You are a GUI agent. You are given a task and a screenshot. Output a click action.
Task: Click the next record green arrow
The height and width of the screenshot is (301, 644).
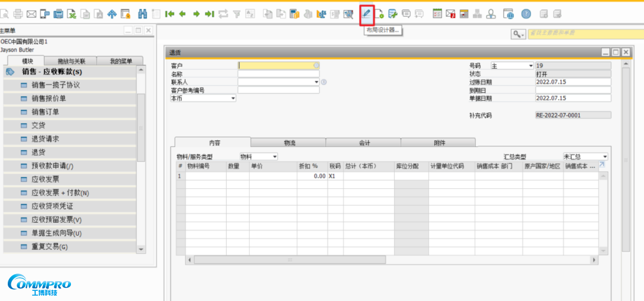(196, 13)
